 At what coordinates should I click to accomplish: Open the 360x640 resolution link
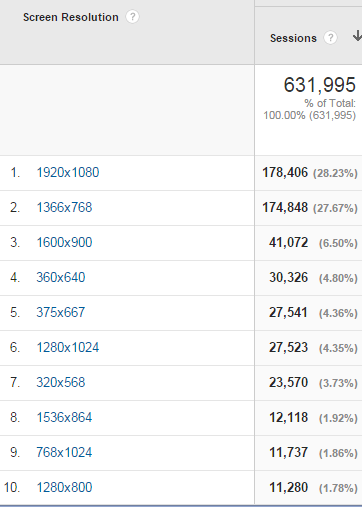(x=61, y=277)
